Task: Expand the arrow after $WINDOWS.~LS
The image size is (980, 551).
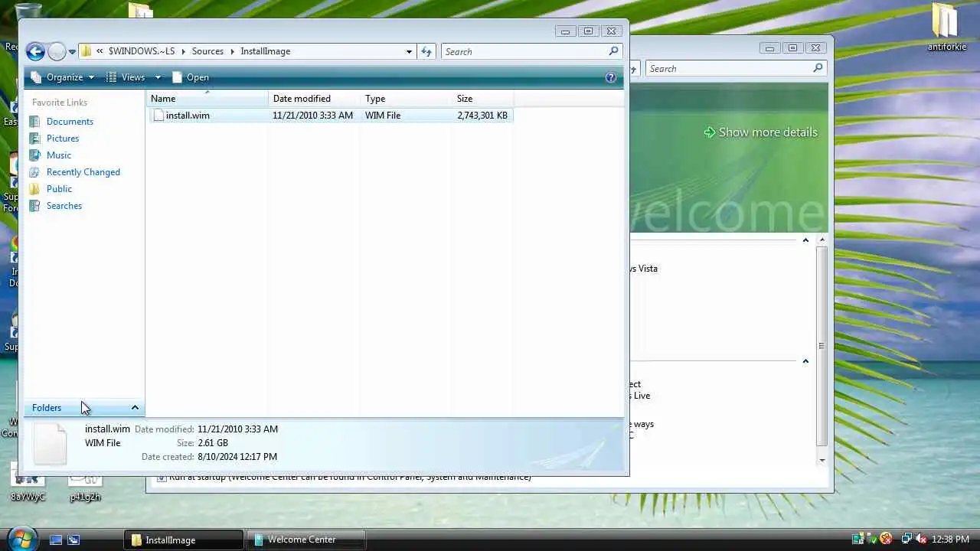Action: click(x=183, y=51)
